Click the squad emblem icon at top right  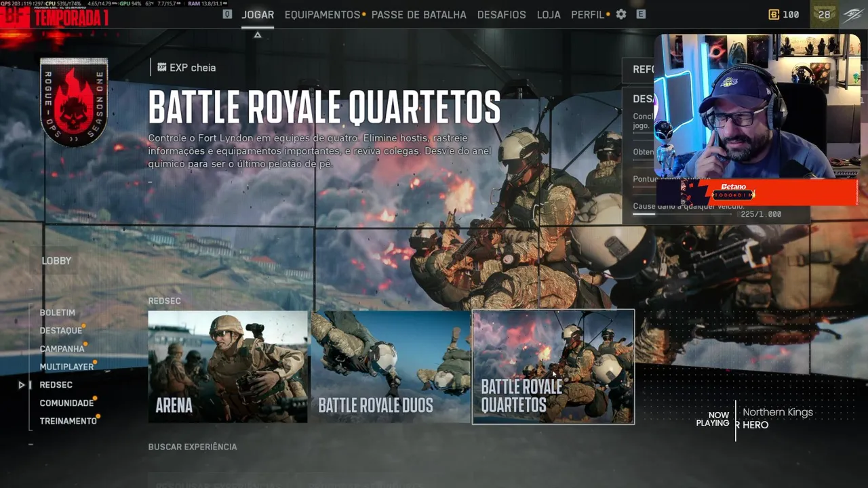pos(853,14)
